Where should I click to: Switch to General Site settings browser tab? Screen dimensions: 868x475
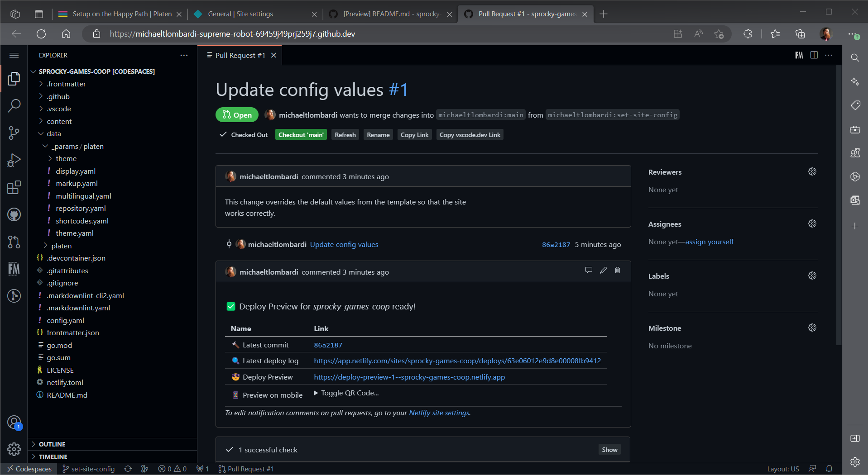(x=240, y=14)
